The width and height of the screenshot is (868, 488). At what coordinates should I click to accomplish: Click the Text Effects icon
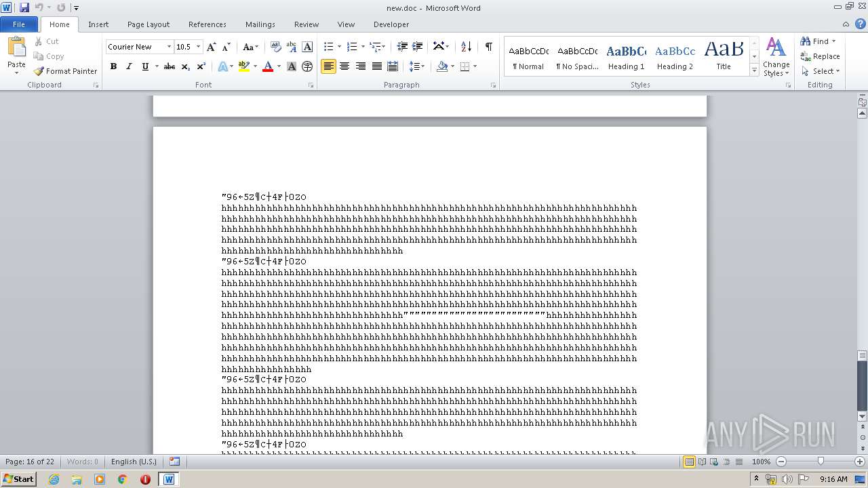[222, 66]
